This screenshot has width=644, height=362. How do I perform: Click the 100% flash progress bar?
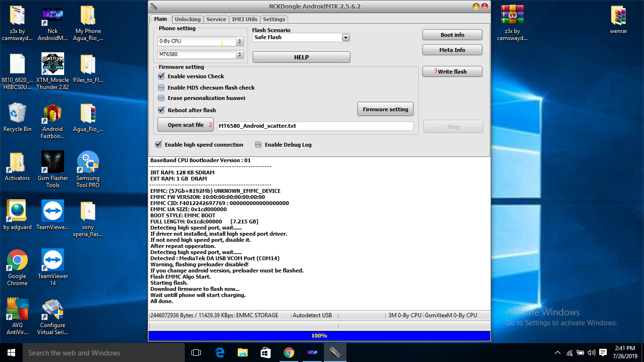(x=319, y=336)
